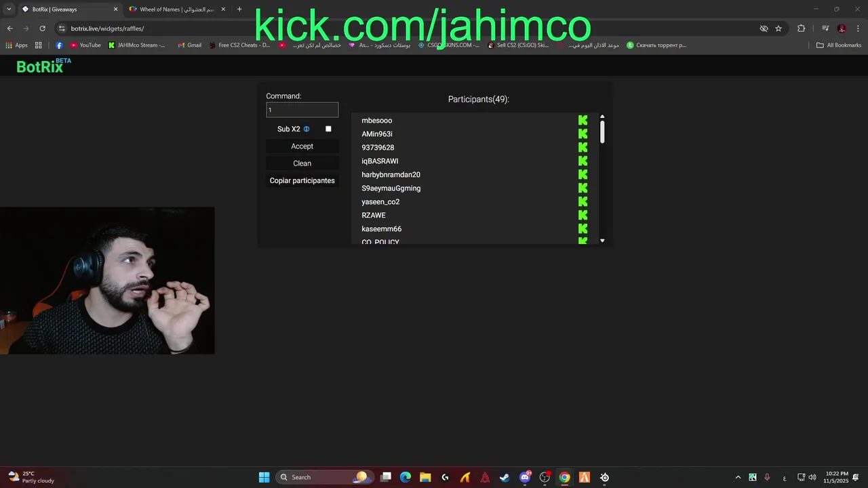This screenshot has width=868, height=488.
Task: Select participant AMin963i
Action: pos(376,134)
